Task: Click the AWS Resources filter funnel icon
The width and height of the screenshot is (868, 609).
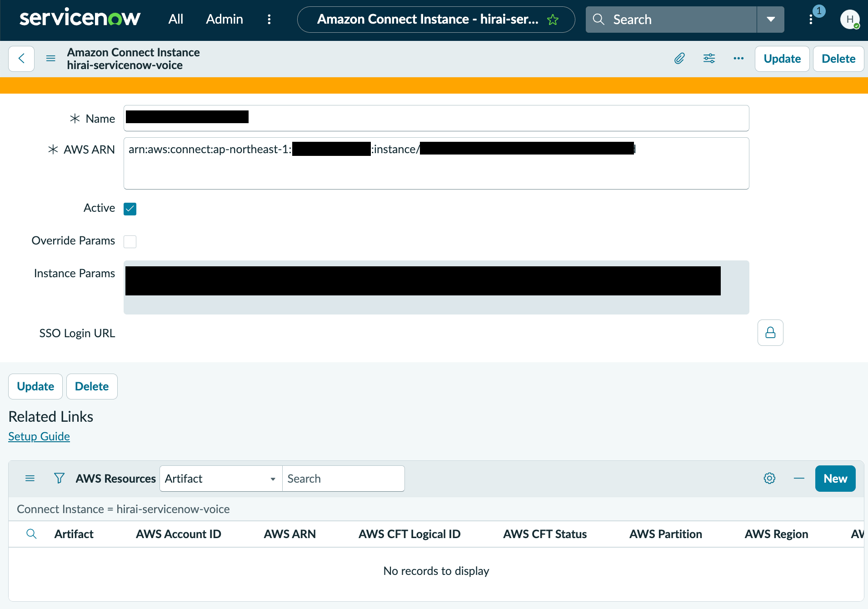Action: pyautogui.click(x=59, y=478)
